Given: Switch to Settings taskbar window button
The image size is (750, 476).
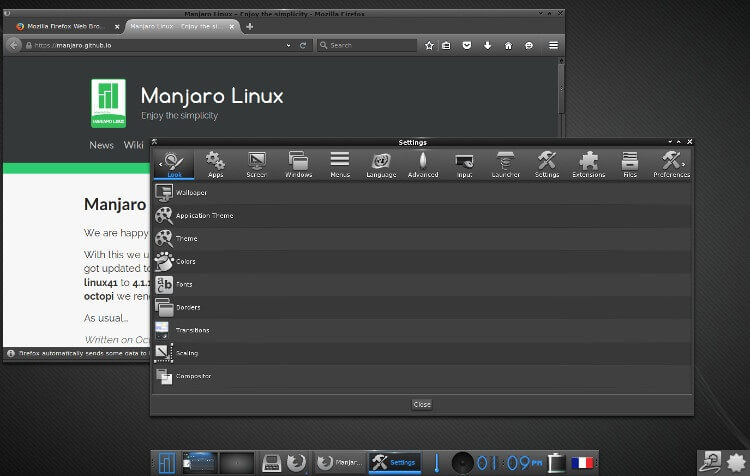Looking at the screenshot, I should click(x=395, y=463).
